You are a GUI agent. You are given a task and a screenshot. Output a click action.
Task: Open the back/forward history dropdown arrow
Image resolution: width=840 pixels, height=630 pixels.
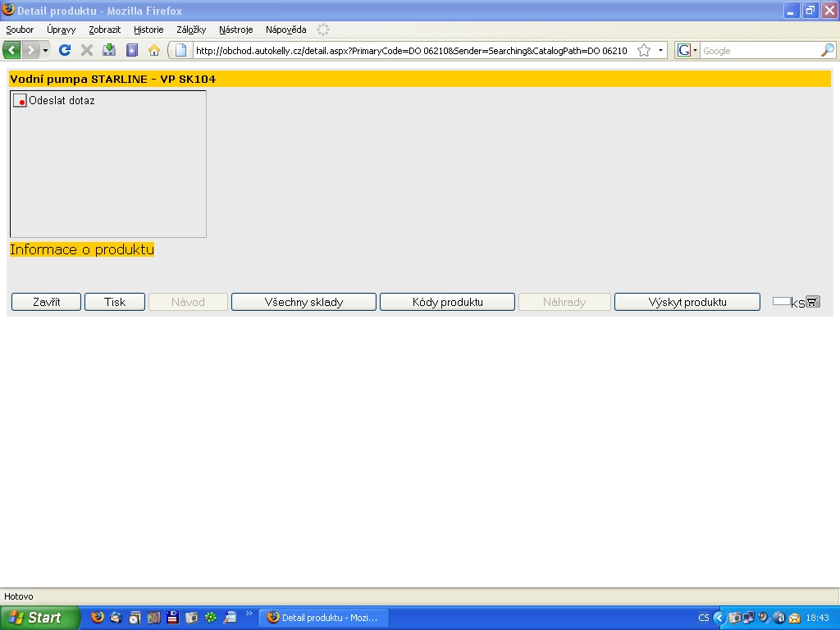point(46,50)
